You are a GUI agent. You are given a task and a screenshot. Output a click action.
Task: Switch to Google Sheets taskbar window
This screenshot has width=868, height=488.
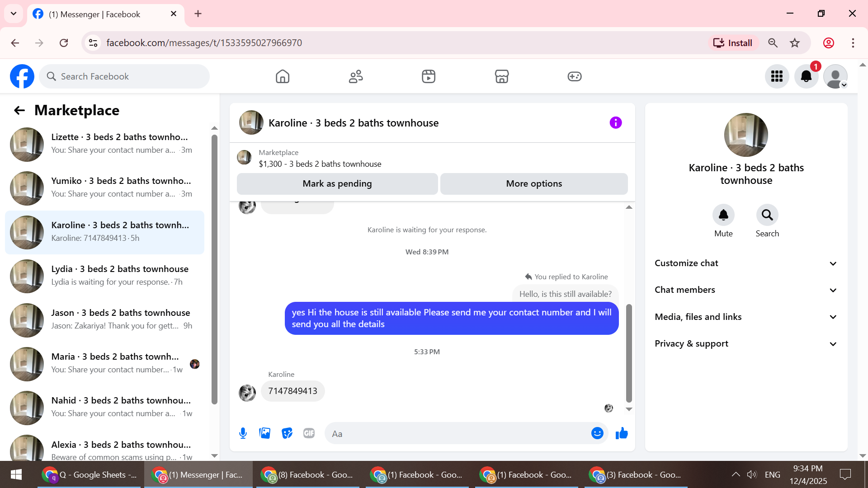click(x=90, y=475)
